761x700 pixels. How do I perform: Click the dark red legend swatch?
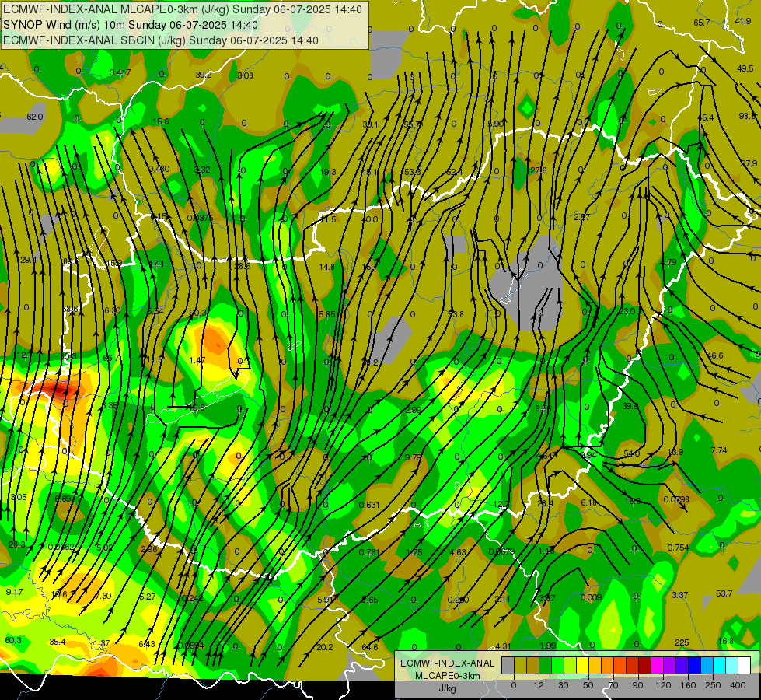[x=644, y=666]
